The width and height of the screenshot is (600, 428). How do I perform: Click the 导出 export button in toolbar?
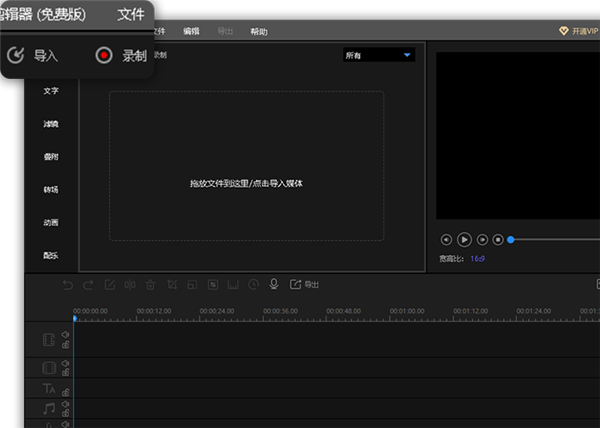(305, 285)
